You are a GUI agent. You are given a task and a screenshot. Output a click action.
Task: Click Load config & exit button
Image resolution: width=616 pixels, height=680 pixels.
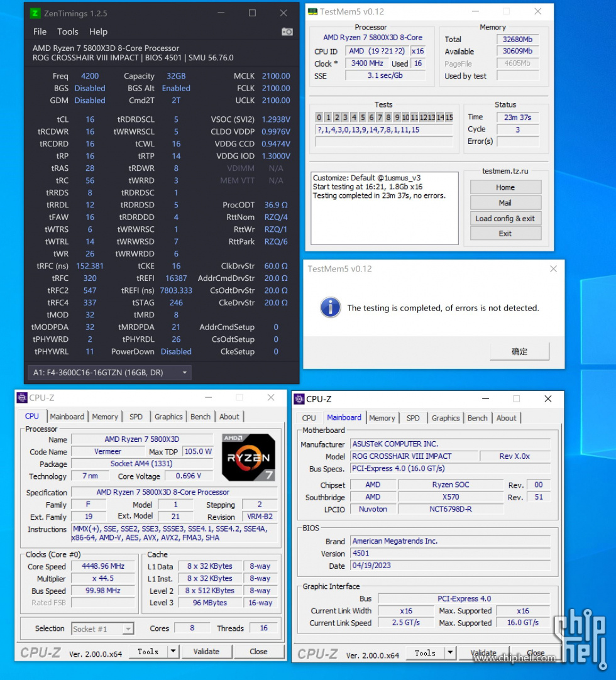pos(505,219)
